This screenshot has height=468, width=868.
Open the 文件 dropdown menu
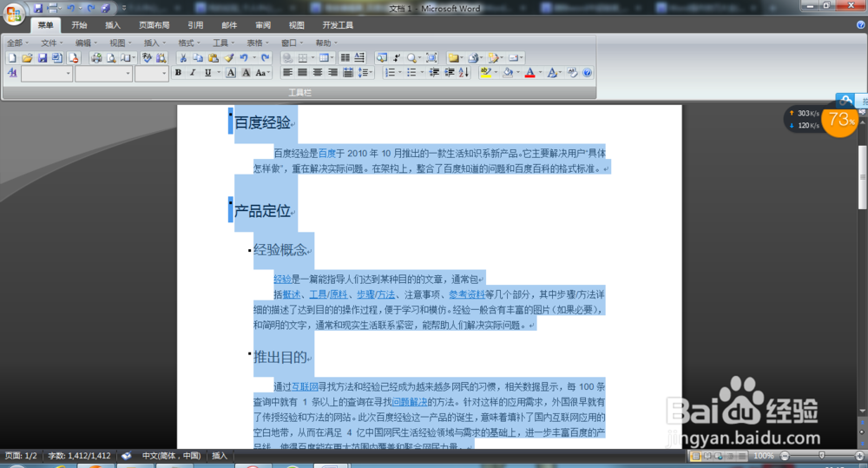click(51, 43)
